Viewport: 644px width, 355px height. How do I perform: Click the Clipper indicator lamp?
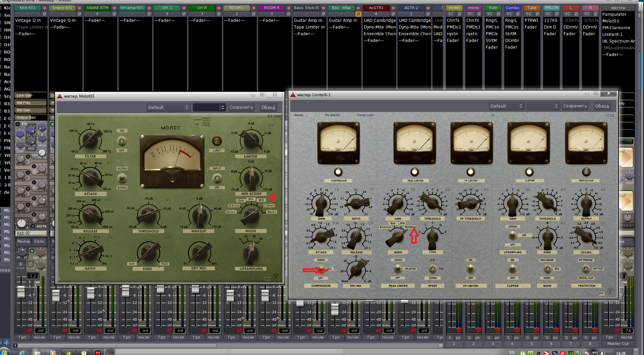529,172
